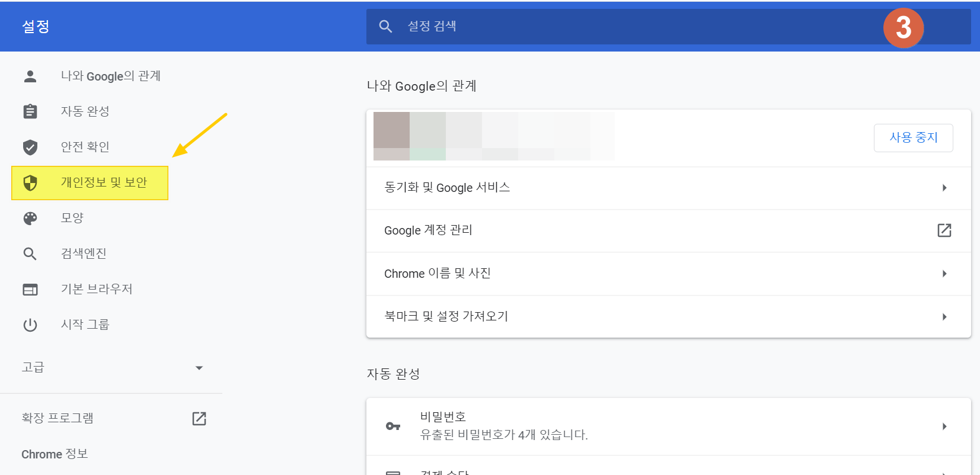
Task: Click the 유출된 비밀번호가 4개 있습니다 text
Action: point(504,435)
